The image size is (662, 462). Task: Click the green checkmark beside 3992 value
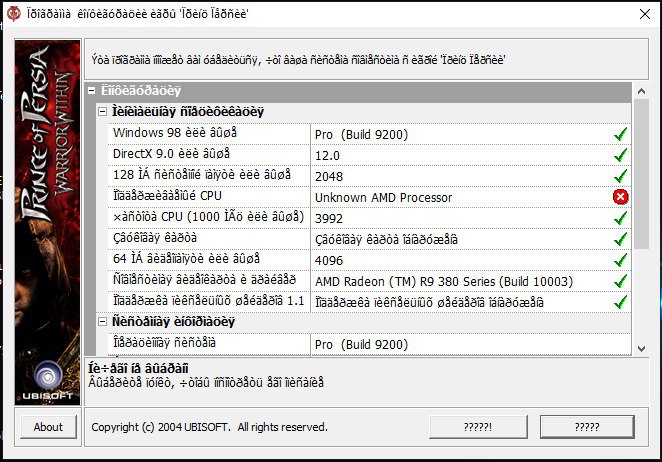(x=621, y=218)
